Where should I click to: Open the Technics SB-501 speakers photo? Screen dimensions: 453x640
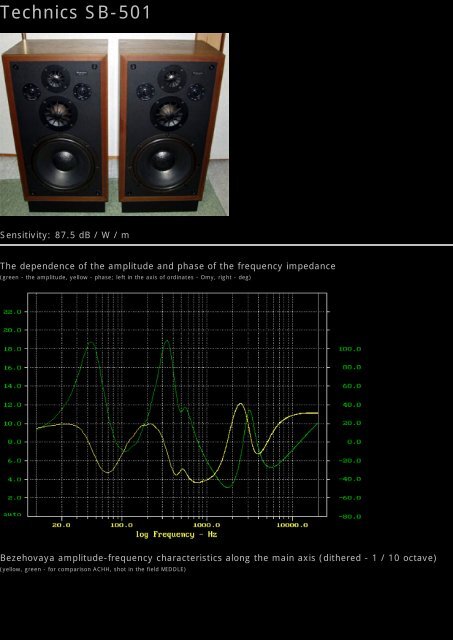click(114, 124)
